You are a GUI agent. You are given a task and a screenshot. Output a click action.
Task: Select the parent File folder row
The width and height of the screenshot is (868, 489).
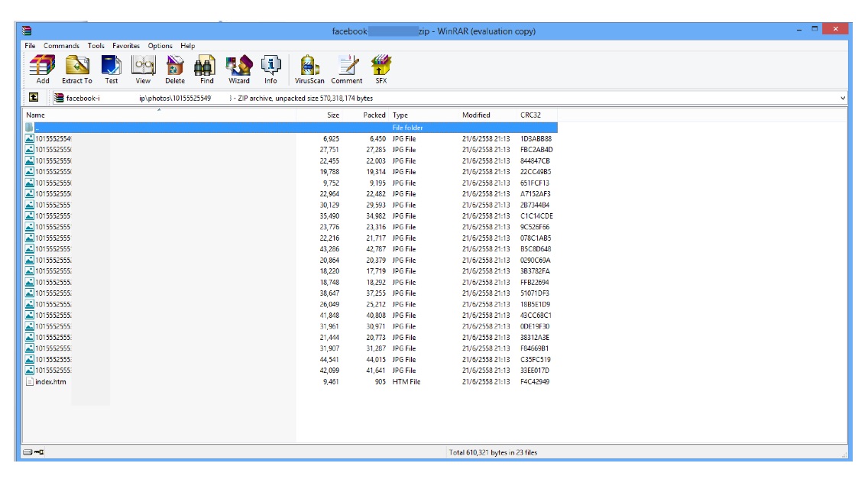[290, 128]
